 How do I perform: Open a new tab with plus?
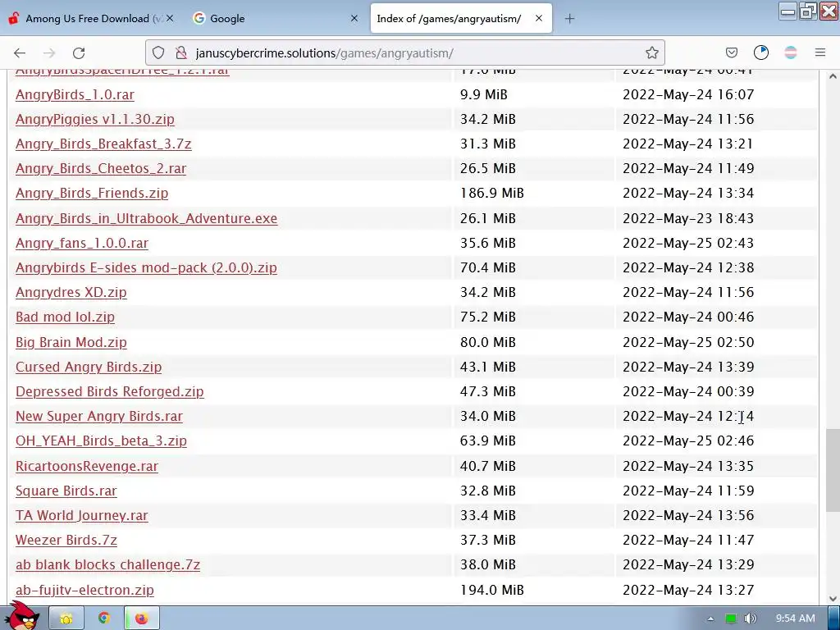(x=569, y=19)
